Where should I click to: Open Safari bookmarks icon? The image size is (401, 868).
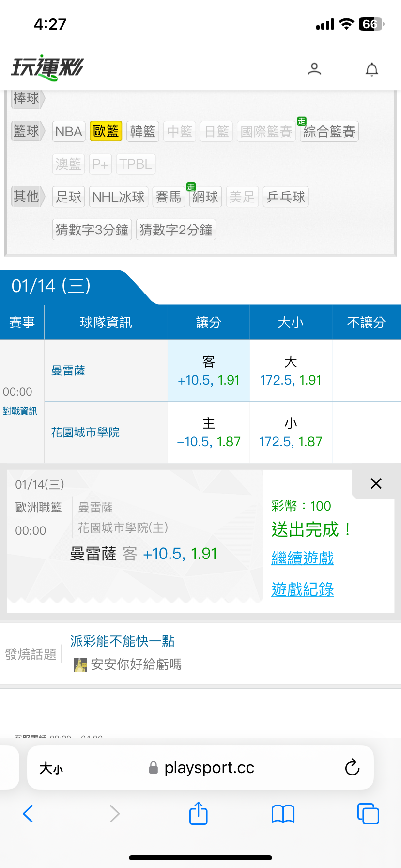pos(283,814)
